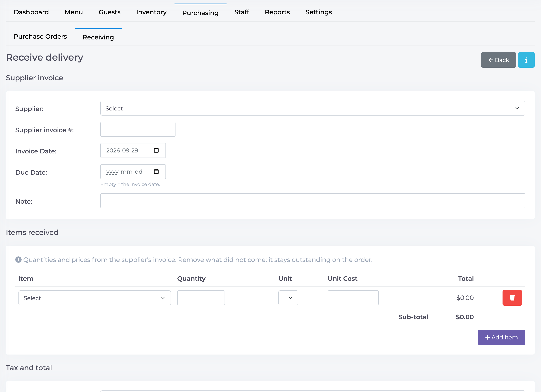Click the Supplier invoice section heading
The image size is (541, 392).
[x=34, y=78]
